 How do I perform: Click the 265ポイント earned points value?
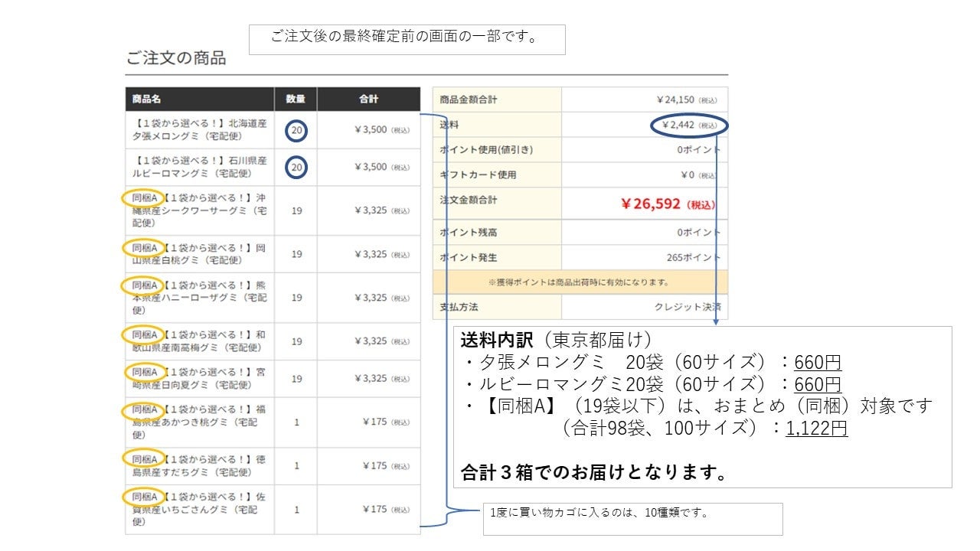pyautogui.click(x=693, y=257)
